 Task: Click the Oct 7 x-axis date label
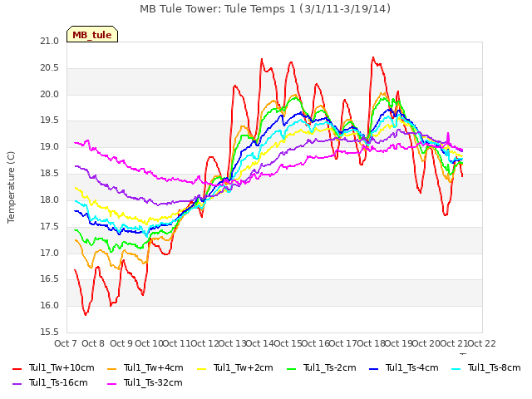click(66, 343)
